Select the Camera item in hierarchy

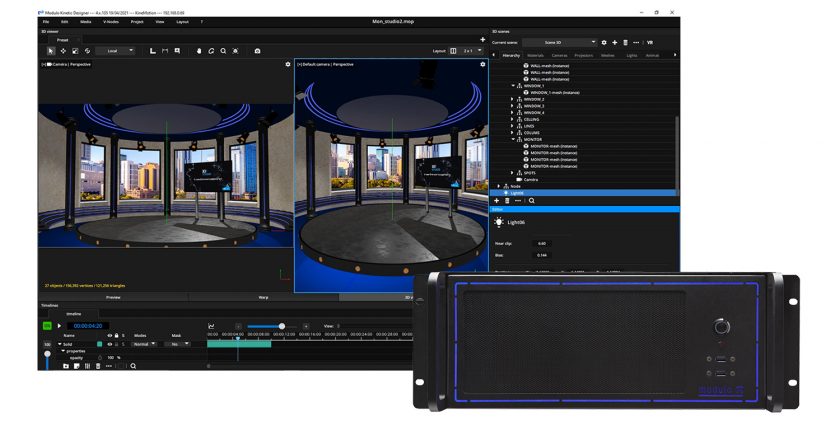point(530,180)
